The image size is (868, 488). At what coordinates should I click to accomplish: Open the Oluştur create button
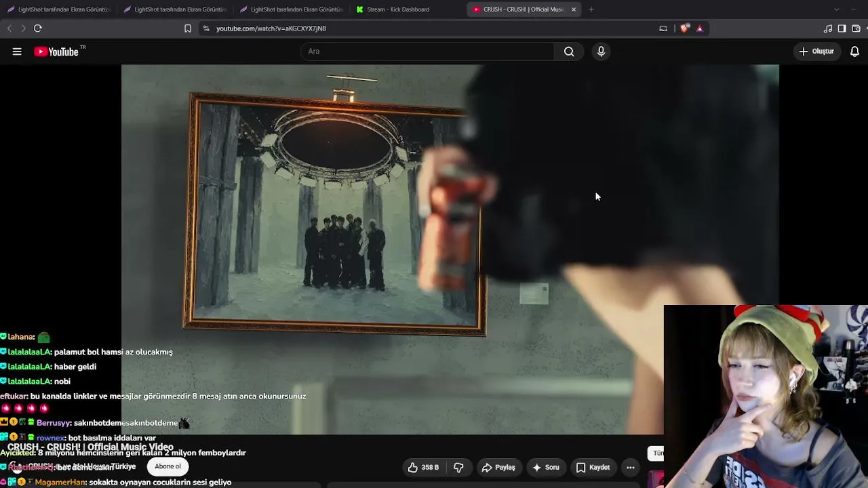pos(816,52)
